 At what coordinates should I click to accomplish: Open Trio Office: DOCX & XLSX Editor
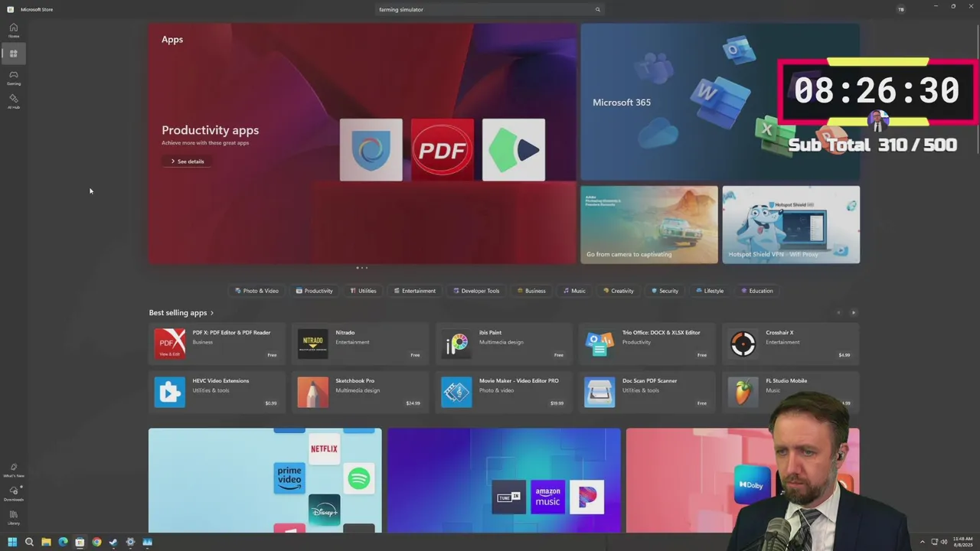click(647, 344)
